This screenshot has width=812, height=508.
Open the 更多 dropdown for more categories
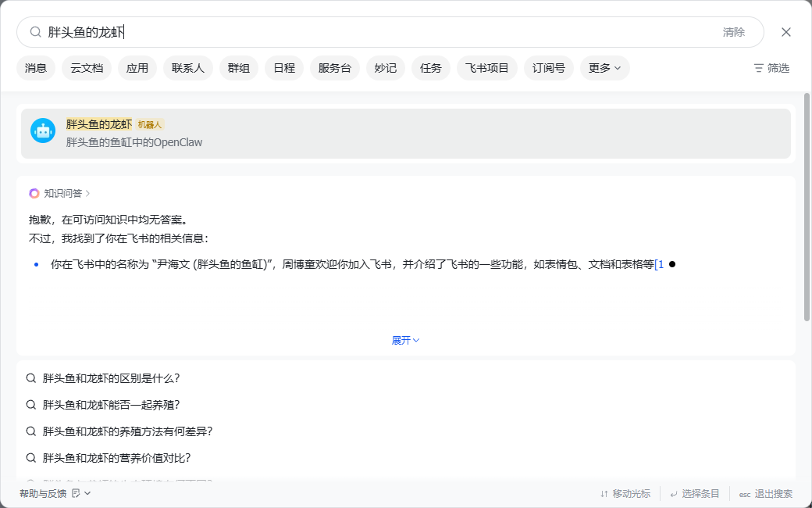coord(604,68)
